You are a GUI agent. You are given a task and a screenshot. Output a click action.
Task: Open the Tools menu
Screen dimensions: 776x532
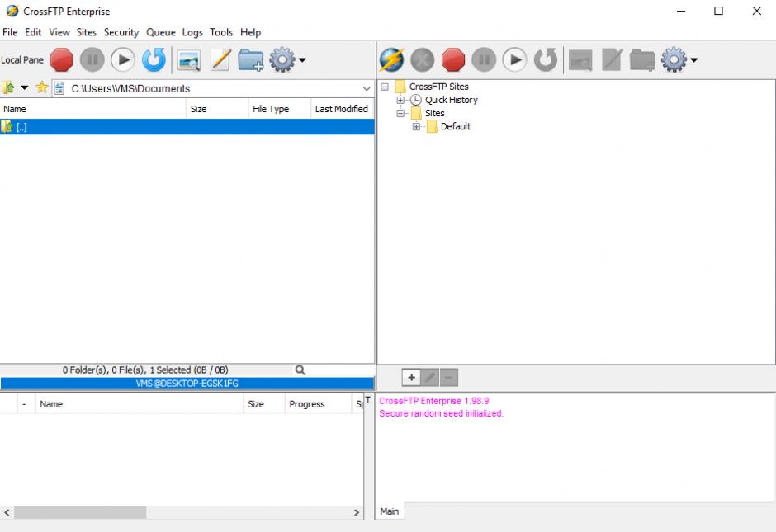pos(221,32)
